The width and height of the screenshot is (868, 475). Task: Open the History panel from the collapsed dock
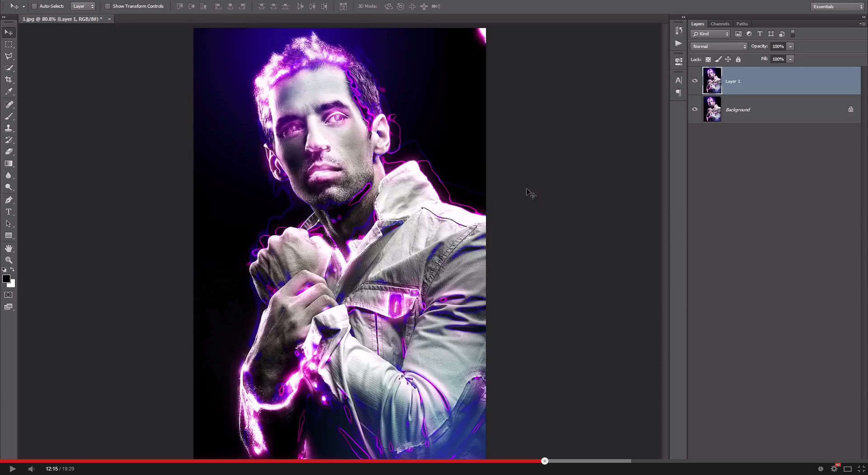click(x=678, y=30)
